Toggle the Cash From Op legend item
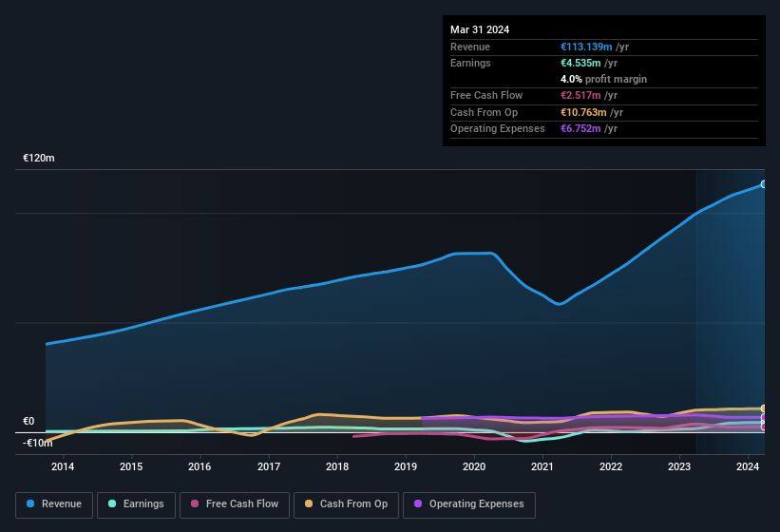780x532 pixels. (346, 504)
